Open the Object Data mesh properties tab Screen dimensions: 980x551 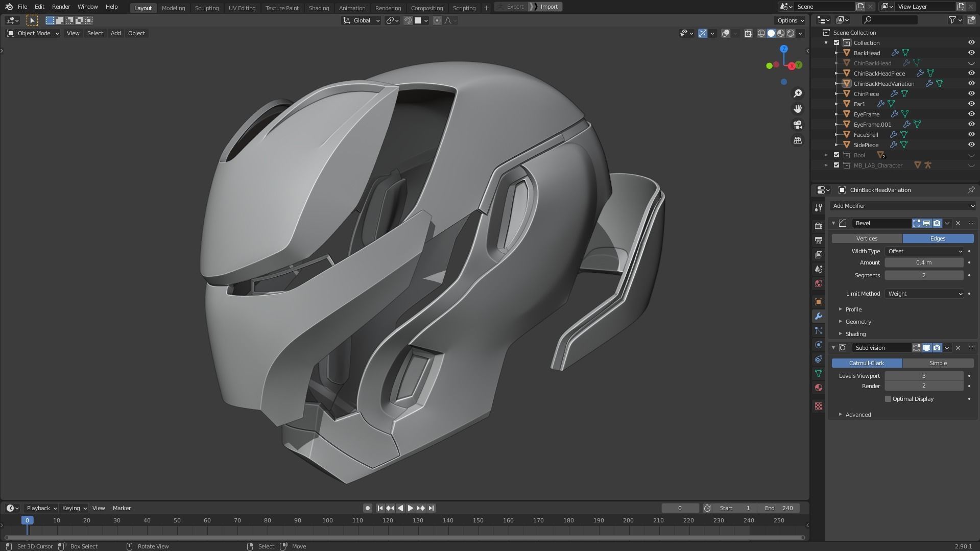click(x=819, y=373)
